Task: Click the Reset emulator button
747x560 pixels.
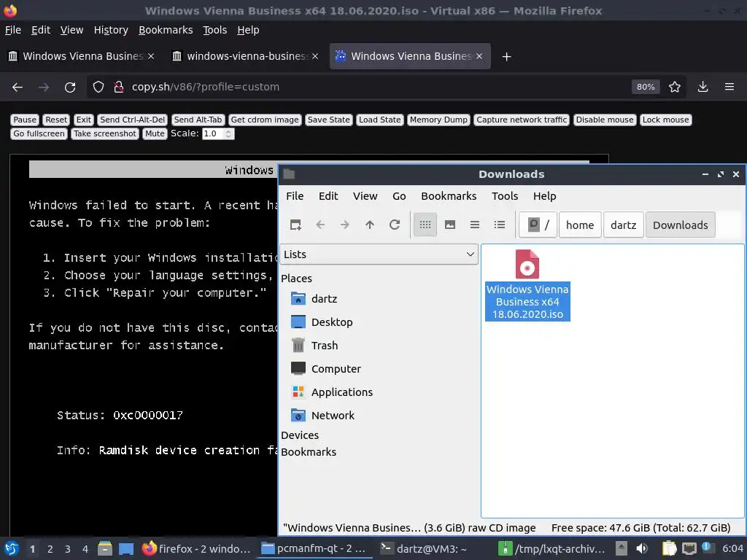Action: click(x=56, y=120)
